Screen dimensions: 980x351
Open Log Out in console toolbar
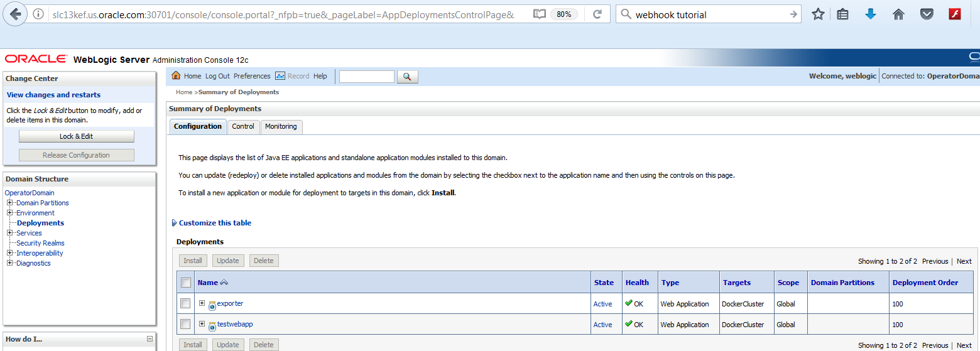pyautogui.click(x=217, y=76)
